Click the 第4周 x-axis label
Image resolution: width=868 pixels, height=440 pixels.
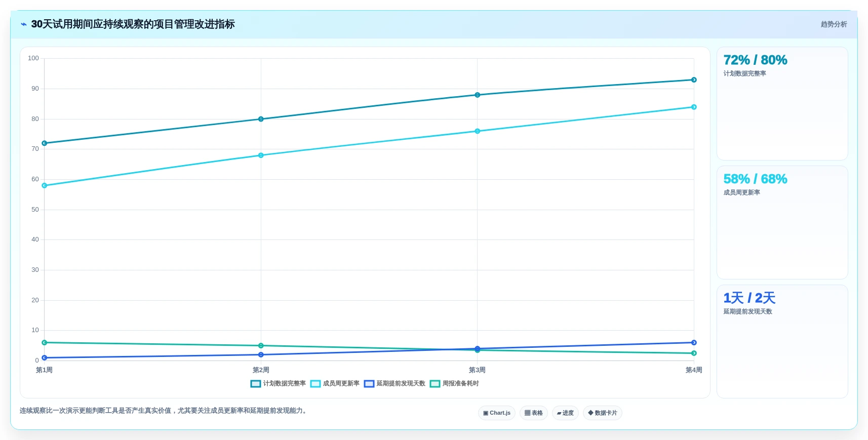(694, 371)
